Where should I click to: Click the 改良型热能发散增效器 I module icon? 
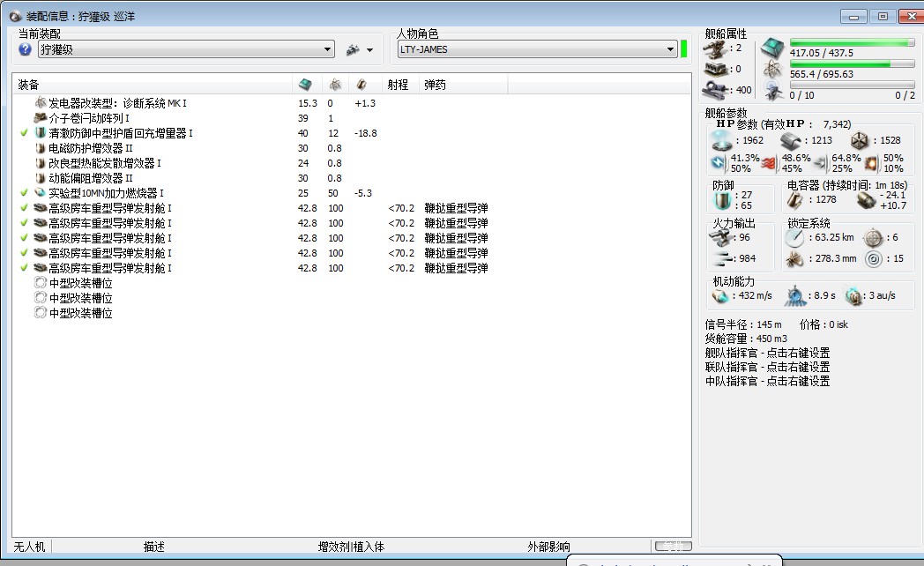tap(40, 162)
